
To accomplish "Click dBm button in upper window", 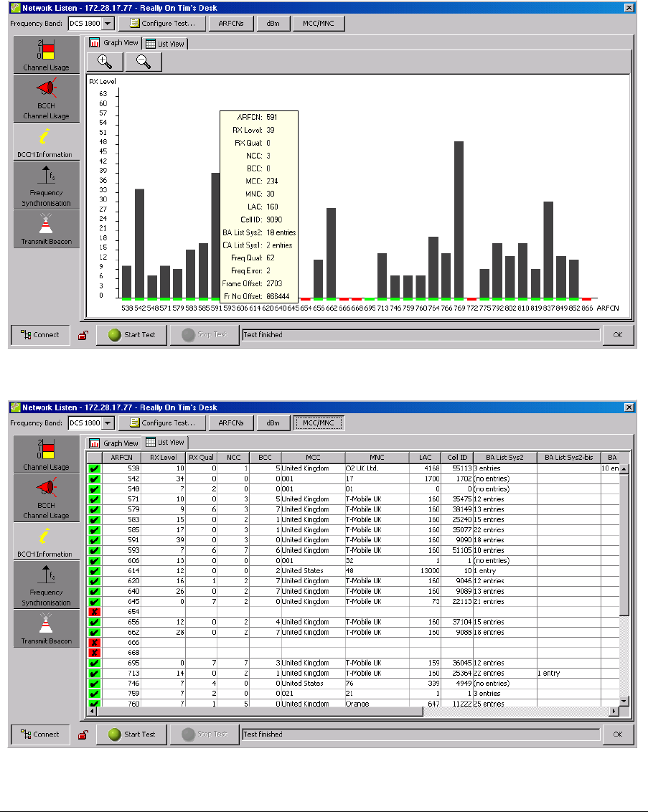I will click(273, 23).
